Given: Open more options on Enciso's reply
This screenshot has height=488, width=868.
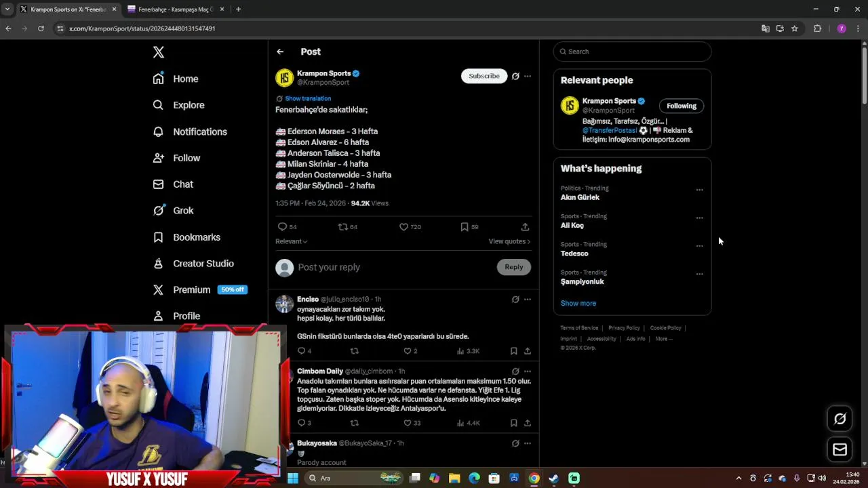Looking at the screenshot, I should click(528, 300).
